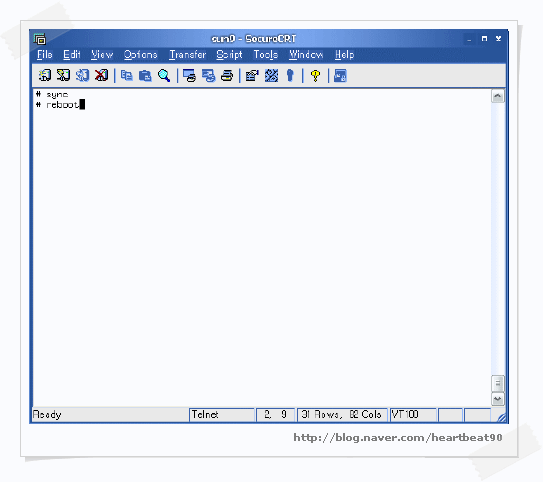Click the Reconnect session icon
The width and height of the screenshot is (543, 482).
tap(82, 75)
